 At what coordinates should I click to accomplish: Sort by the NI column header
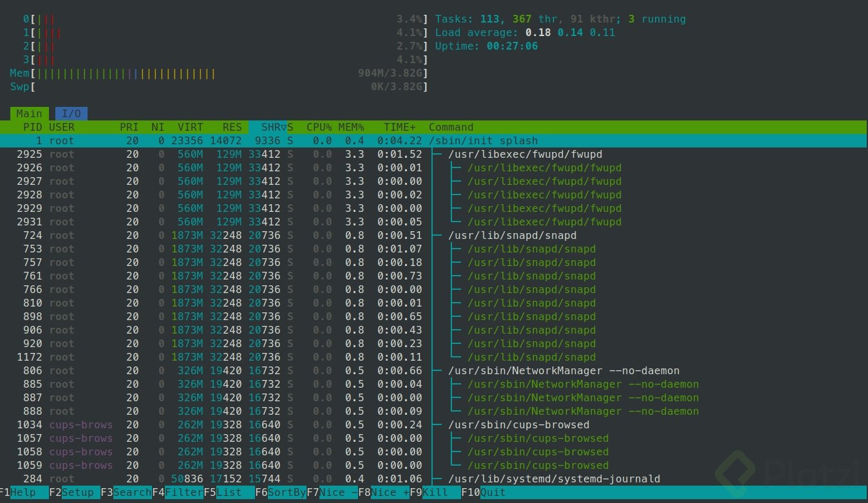point(158,128)
